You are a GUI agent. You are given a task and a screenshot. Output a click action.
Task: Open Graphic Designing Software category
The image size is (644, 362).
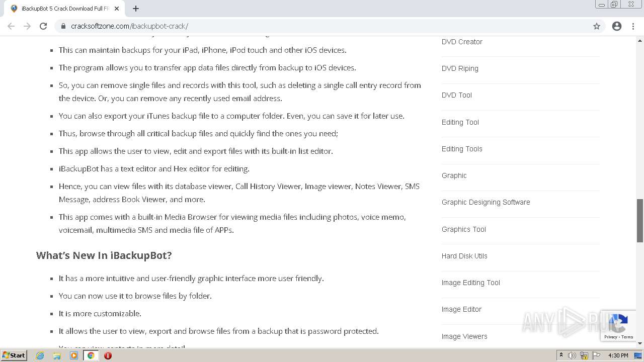click(x=486, y=202)
